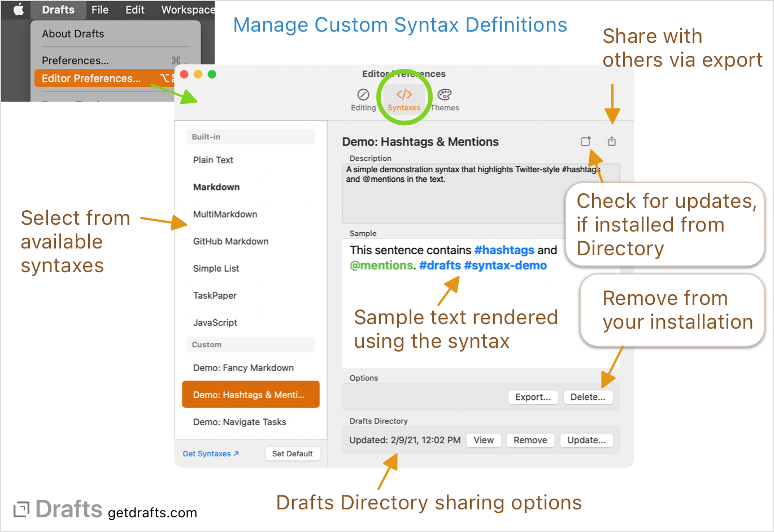Image resolution: width=774 pixels, height=532 pixels.
Task: Click the View button under Drafts Directory
Action: coord(484,440)
